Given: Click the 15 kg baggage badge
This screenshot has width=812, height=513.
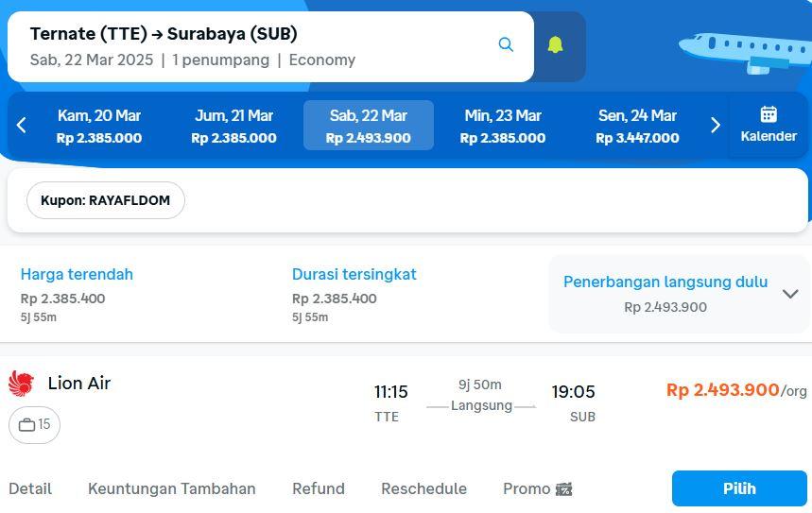Looking at the screenshot, I should [x=34, y=425].
